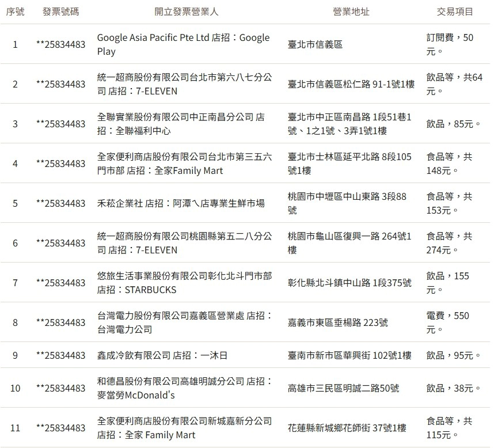Click the 交易項目 column header

pos(455,12)
